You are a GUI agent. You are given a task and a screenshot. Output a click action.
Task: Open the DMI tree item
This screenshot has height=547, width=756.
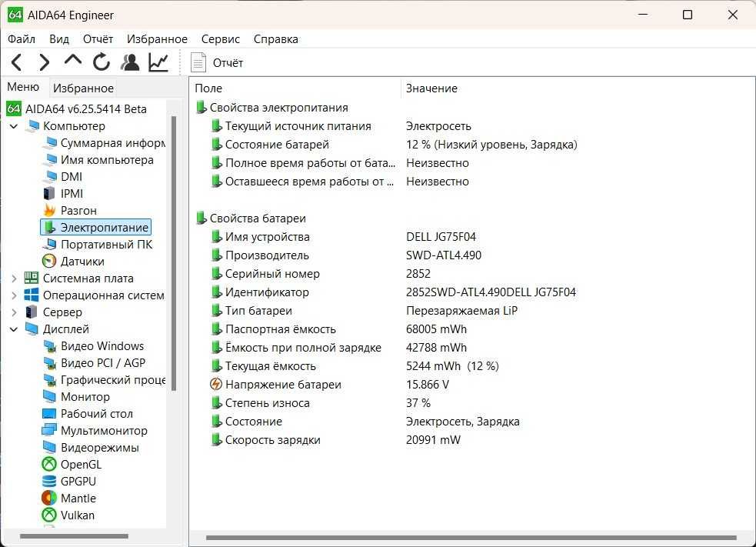point(62,177)
